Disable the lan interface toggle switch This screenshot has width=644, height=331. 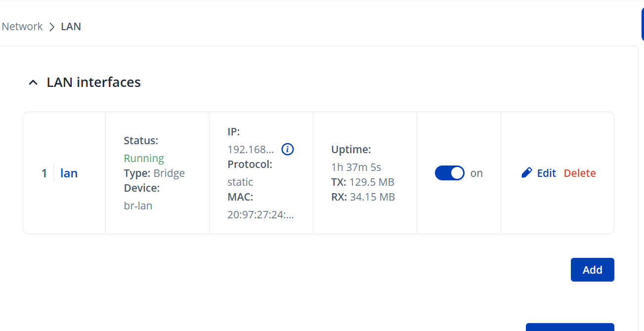tap(450, 173)
